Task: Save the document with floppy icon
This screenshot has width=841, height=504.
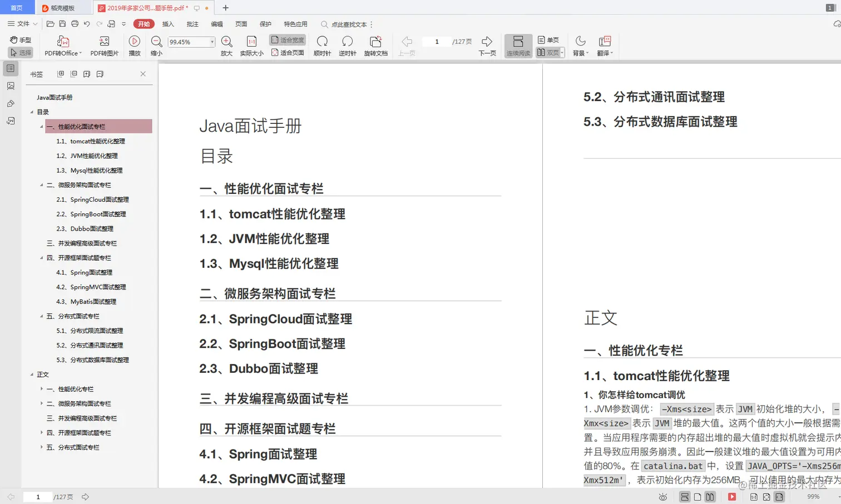Action: pyautogui.click(x=62, y=24)
